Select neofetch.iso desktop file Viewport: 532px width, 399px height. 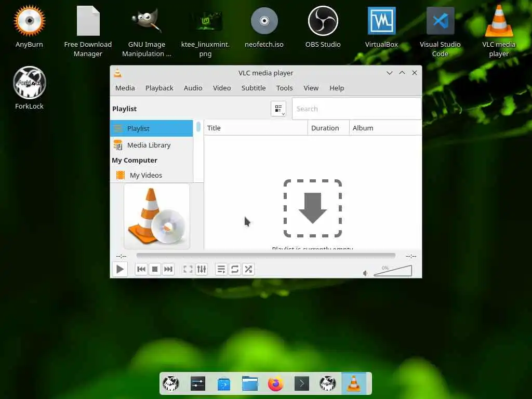pos(264,26)
